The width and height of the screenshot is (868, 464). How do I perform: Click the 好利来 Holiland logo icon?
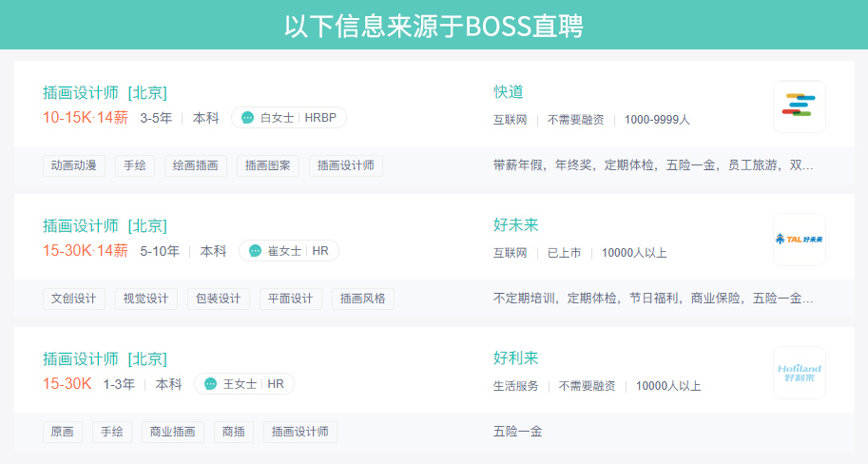click(799, 373)
